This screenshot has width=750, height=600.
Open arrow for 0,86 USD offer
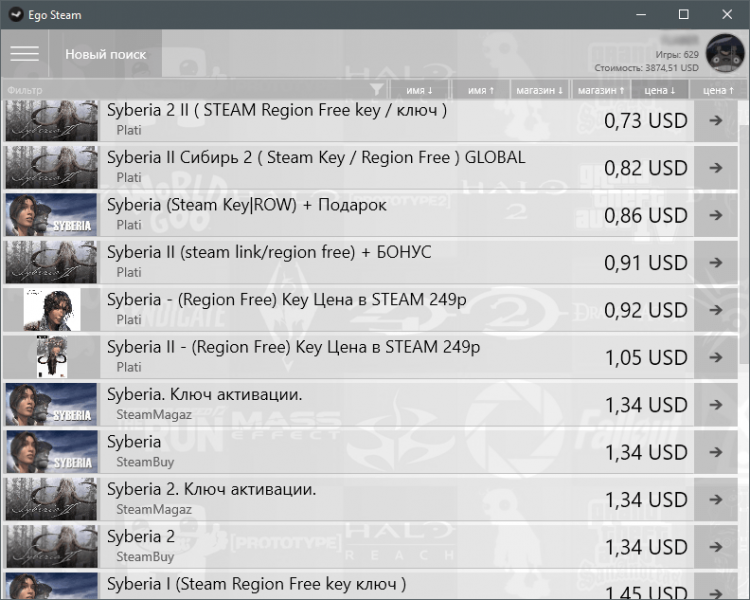pos(716,215)
